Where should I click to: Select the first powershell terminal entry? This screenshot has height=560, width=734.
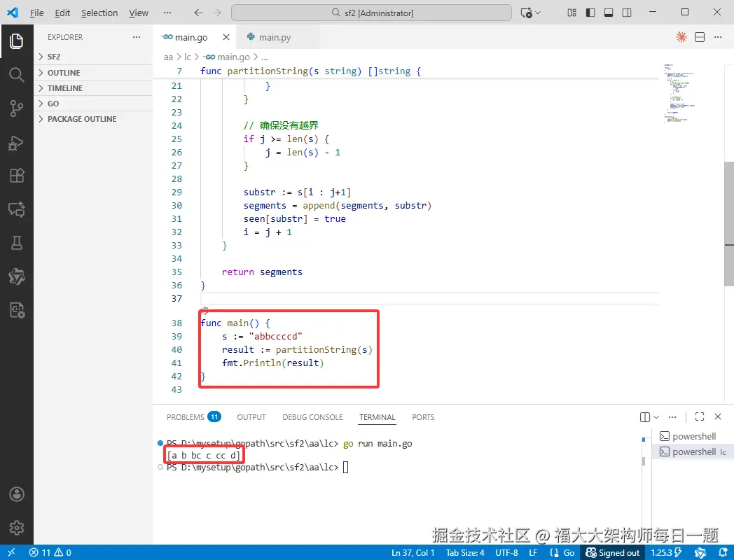[x=693, y=436]
